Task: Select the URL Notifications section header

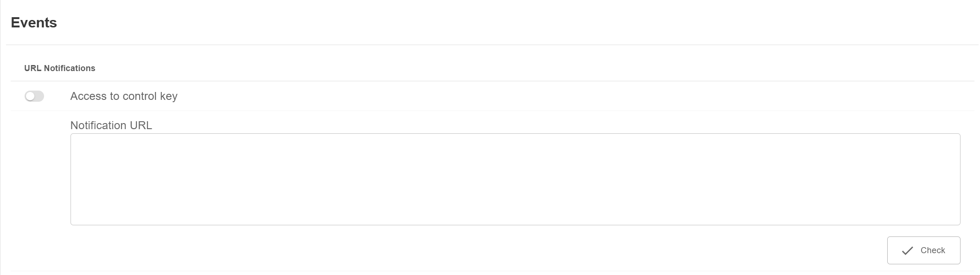Action: (60, 68)
